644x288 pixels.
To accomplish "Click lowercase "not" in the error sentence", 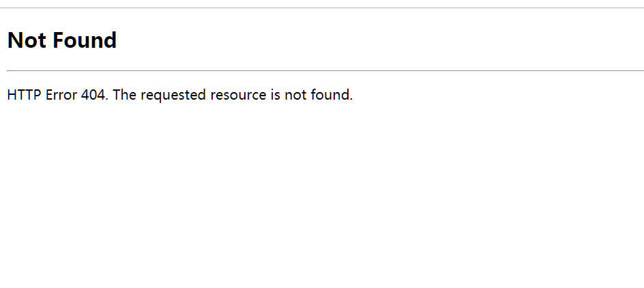I will 295,96.
